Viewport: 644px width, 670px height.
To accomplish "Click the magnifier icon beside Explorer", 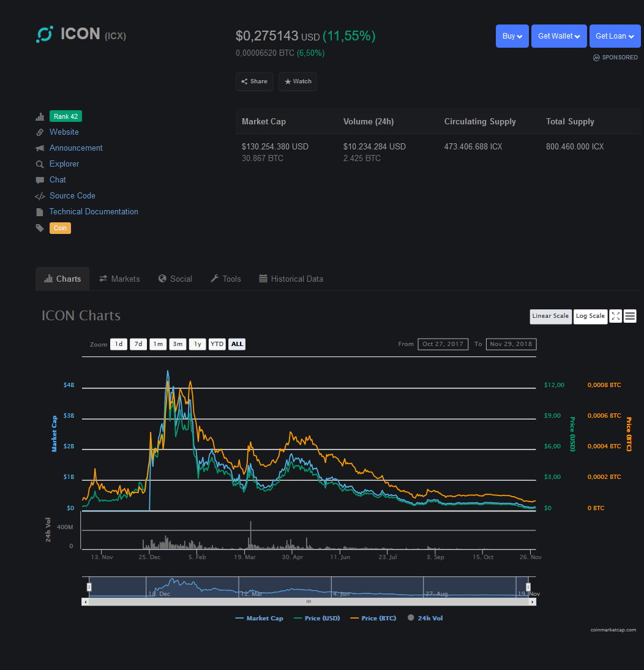I will coord(40,164).
